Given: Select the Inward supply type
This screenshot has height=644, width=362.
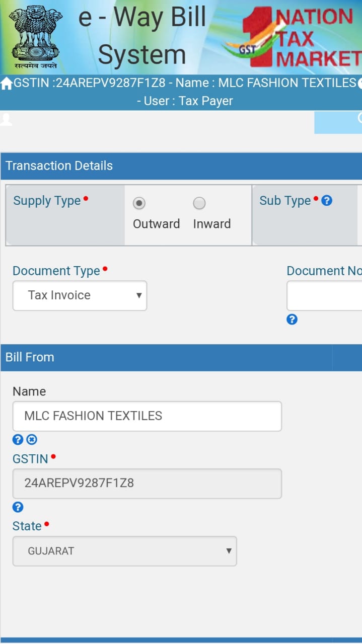Looking at the screenshot, I should [199, 203].
